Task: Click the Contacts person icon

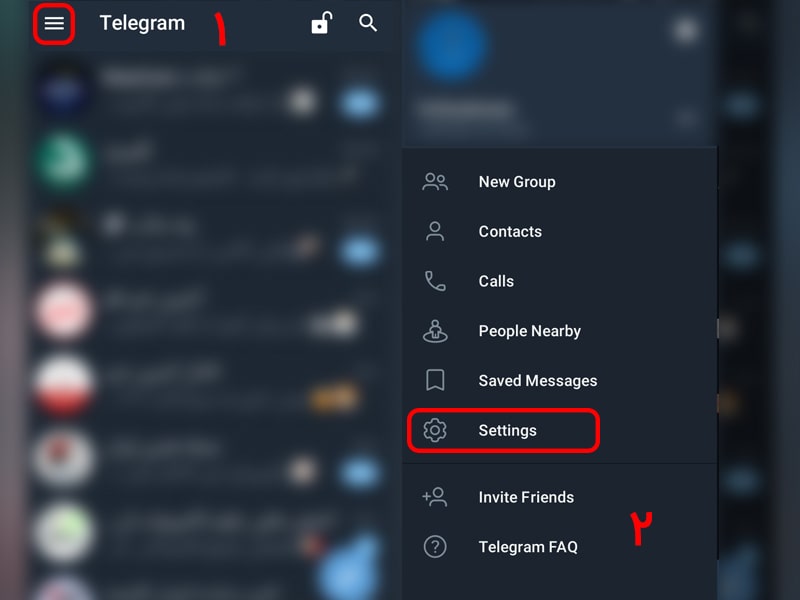Action: click(x=435, y=231)
